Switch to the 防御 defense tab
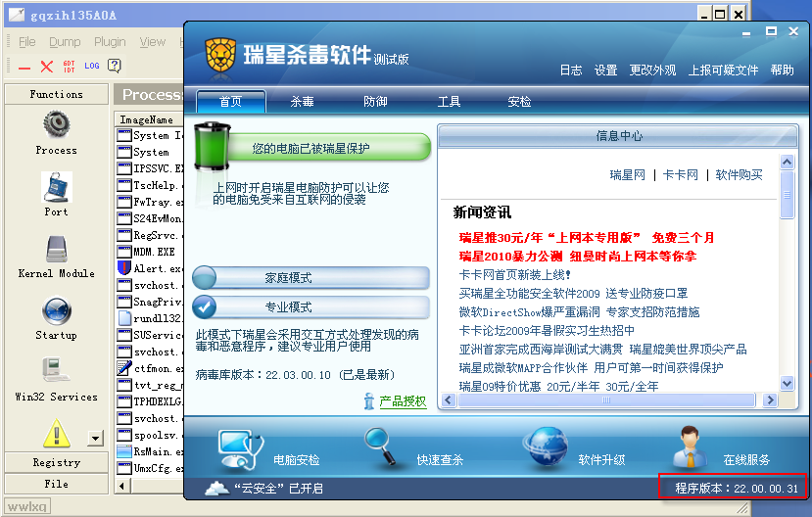 click(x=375, y=102)
